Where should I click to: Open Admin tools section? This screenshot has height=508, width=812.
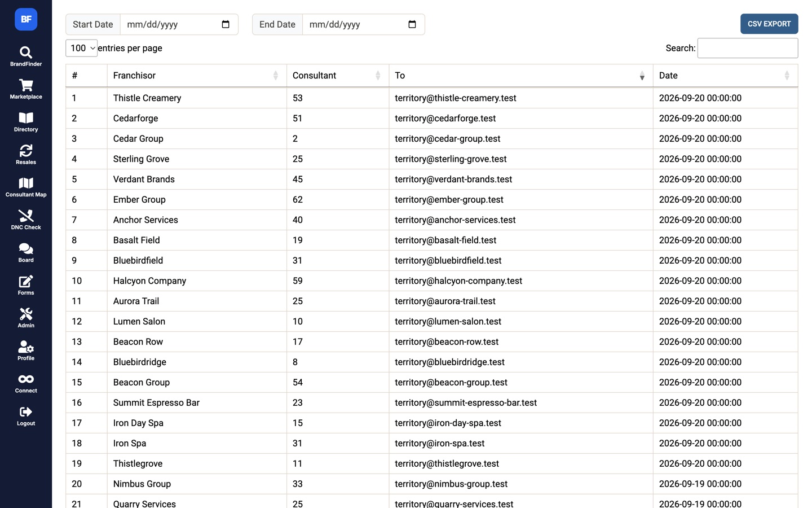coord(26,318)
